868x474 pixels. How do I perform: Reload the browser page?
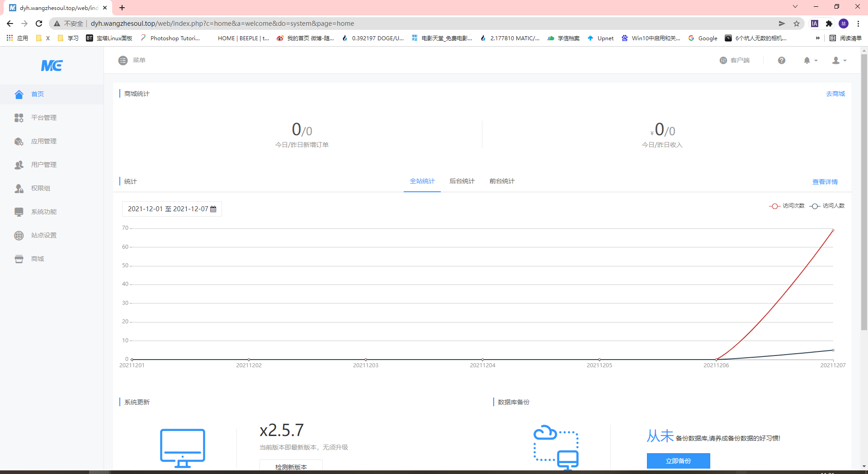pos(39,24)
